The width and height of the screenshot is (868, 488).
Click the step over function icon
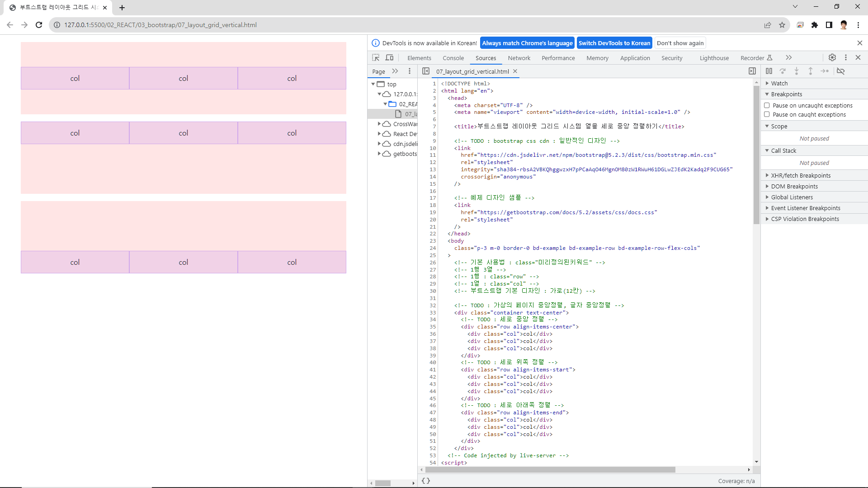(783, 71)
